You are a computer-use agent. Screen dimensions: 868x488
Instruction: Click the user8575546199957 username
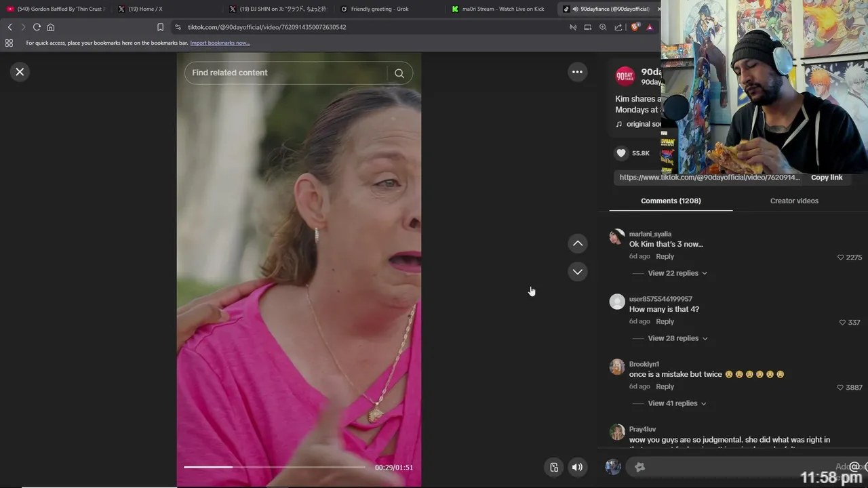[660, 299]
